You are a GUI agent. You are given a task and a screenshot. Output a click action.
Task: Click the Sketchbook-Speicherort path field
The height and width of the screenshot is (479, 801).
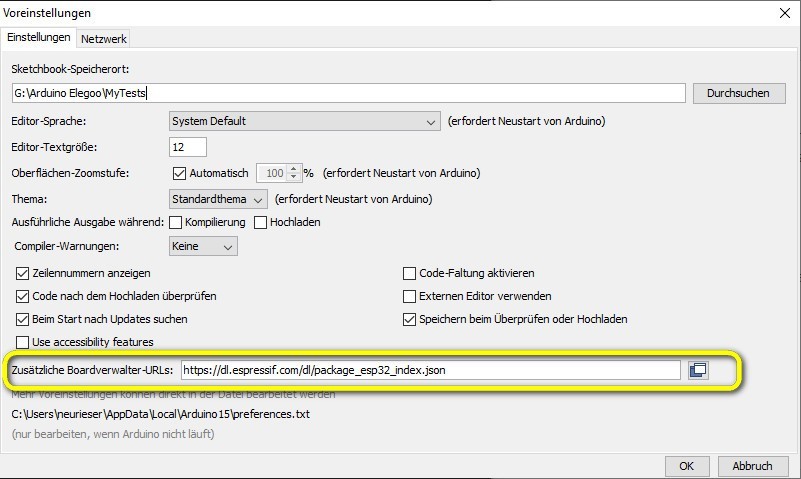click(x=347, y=93)
